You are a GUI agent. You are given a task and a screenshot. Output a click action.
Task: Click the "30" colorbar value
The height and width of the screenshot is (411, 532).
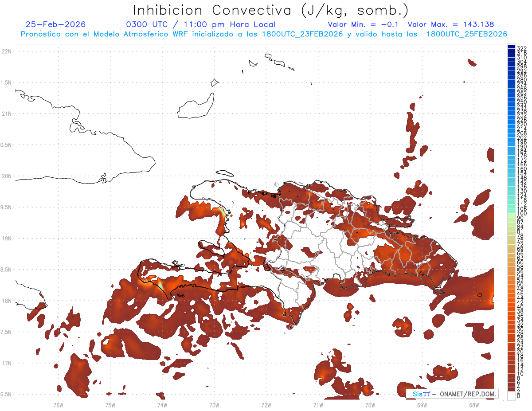(520, 329)
